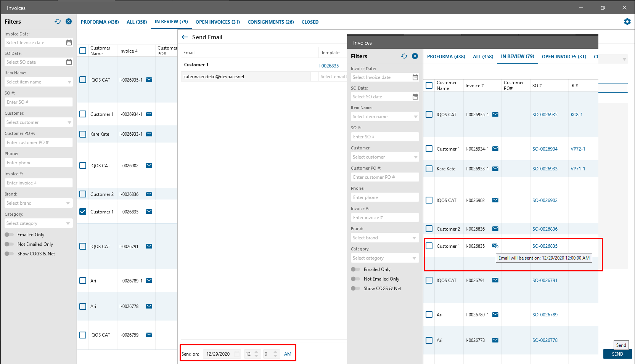
Task: Toggle the AM/PM selector for Send on
Action: tap(288, 354)
